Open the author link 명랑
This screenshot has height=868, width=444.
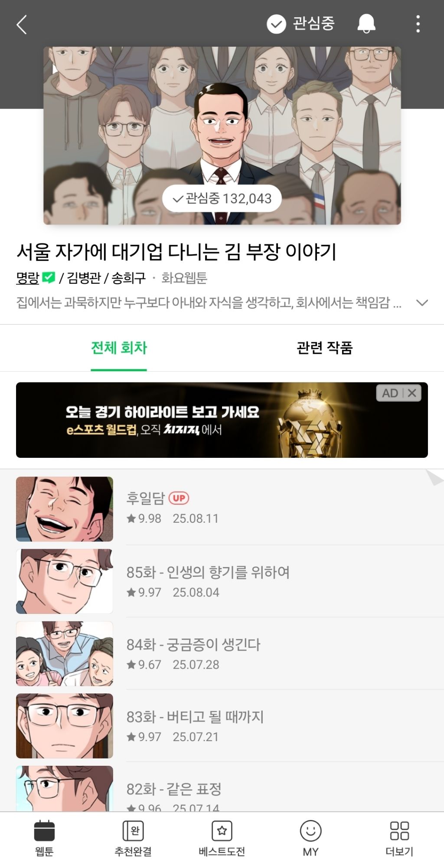pyautogui.click(x=28, y=278)
